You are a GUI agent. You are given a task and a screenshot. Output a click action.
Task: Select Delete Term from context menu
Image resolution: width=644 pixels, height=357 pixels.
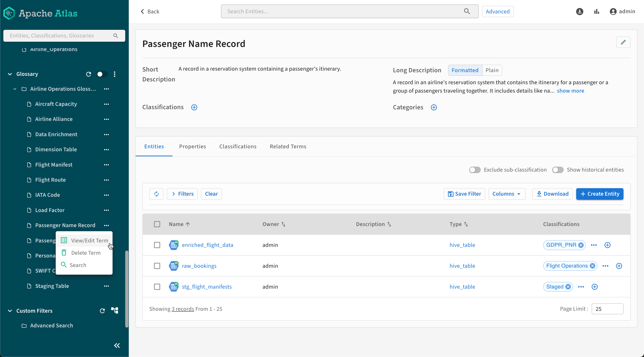click(86, 253)
